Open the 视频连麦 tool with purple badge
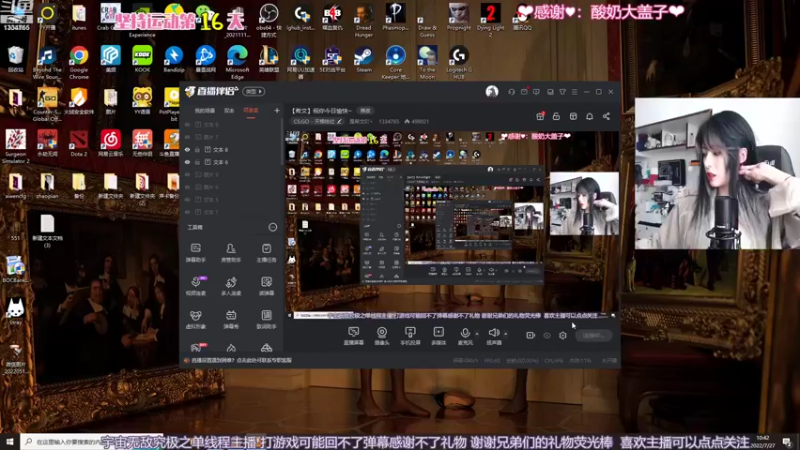 coord(196,286)
